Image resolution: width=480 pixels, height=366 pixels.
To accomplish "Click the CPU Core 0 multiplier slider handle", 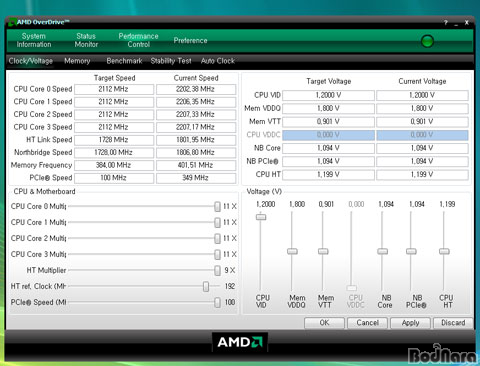I will [x=217, y=206].
